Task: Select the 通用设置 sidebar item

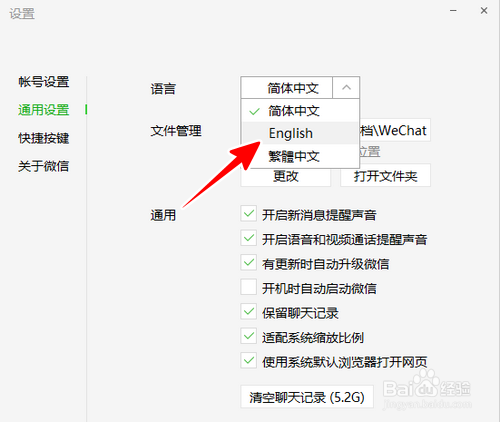Action: (x=44, y=110)
